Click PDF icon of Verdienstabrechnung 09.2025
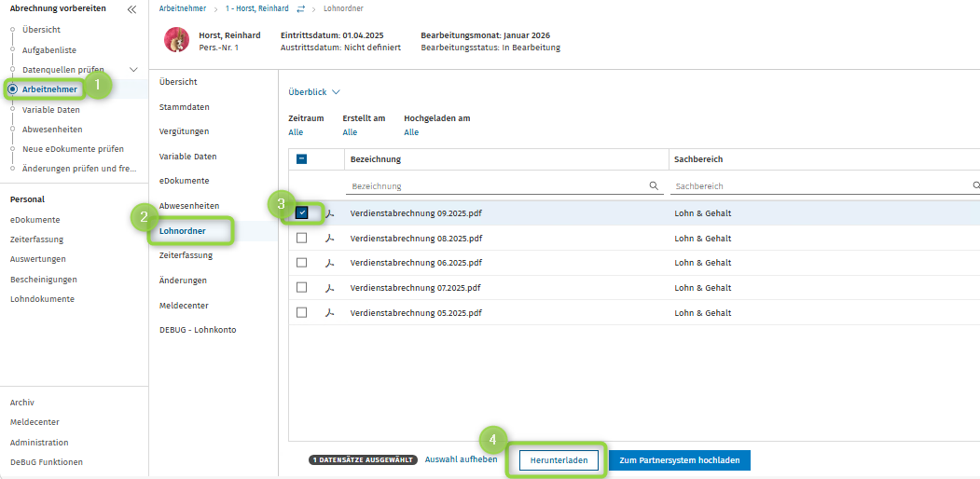Image resolution: width=980 pixels, height=479 pixels. pyautogui.click(x=330, y=213)
